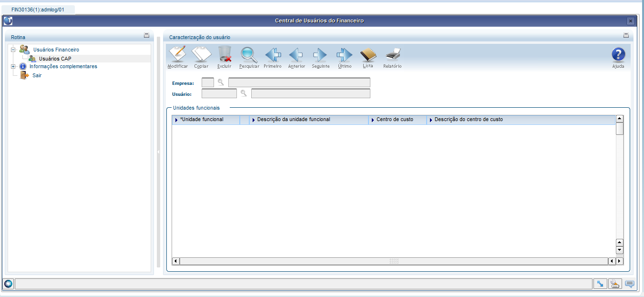Image resolution: width=644 pixels, height=297 pixels.
Task: Click the blue arrow icon in status bar
Action: click(600, 284)
